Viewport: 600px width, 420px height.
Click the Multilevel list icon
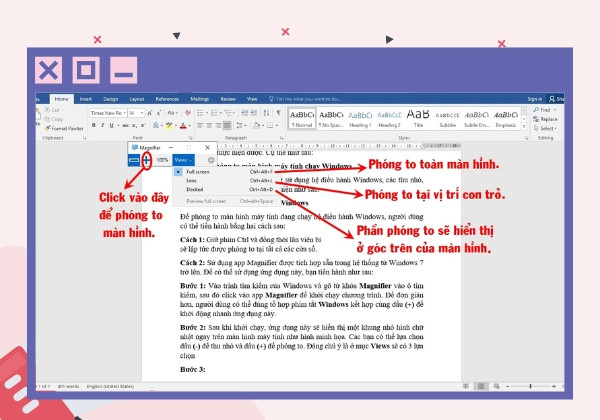(x=228, y=113)
